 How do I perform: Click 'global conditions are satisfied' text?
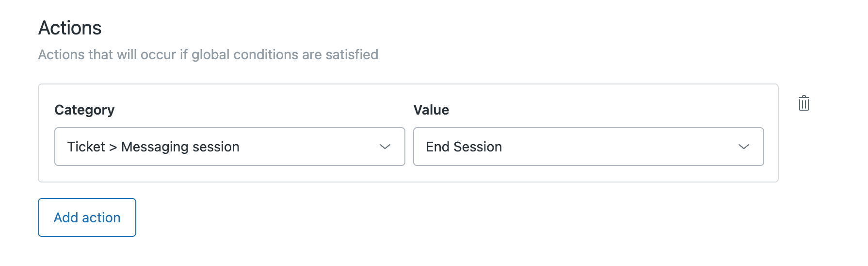[x=285, y=54]
